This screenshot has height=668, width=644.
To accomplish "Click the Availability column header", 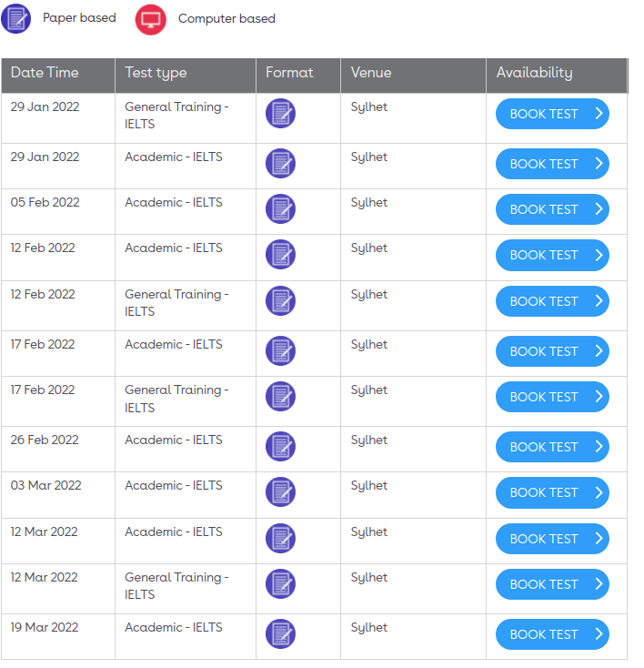I will [x=534, y=73].
